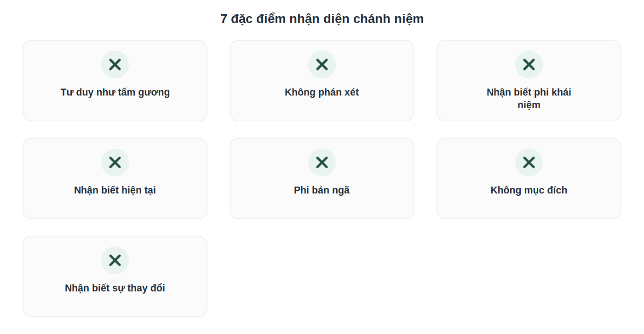Click X icon above 'Nhận biết phi khái niệm'
Viewport: 644px width, 334px height.
click(529, 64)
